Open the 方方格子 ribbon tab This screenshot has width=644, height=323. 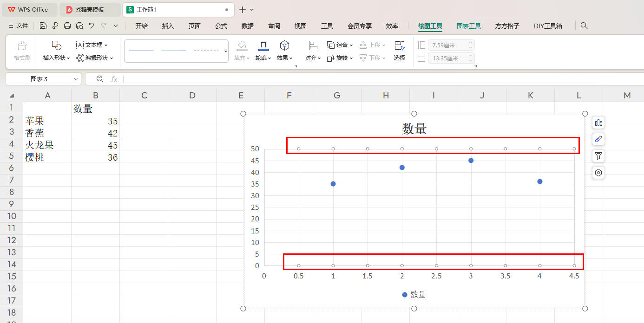pyautogui.click(x=507, y=26)
